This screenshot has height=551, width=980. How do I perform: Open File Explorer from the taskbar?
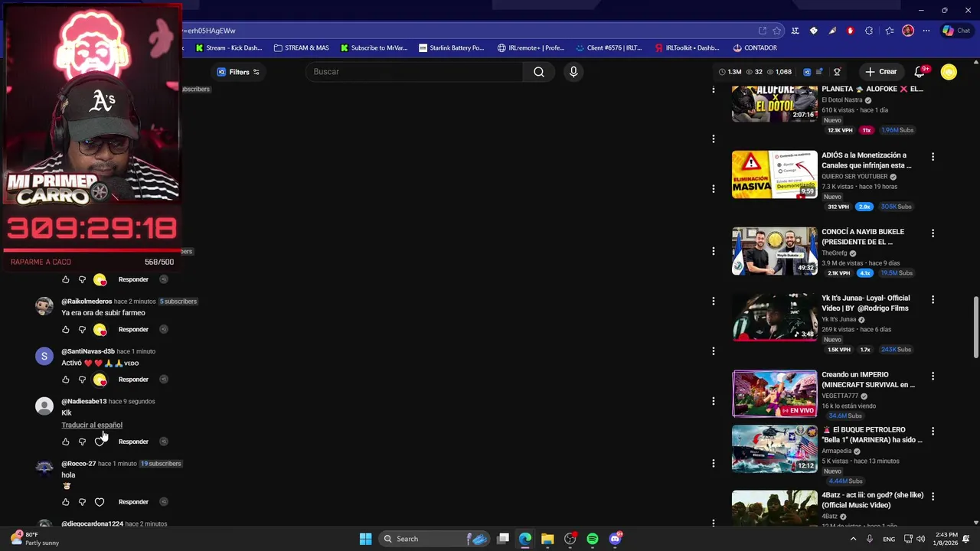(x=547, y=539)
